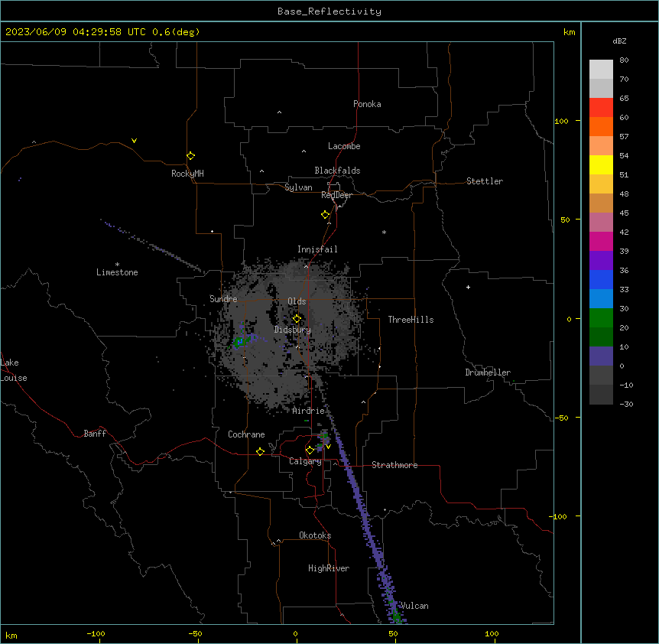This screenshot has height=644, width=659.
Task: Click the Banff label
Action: [x=95, y=434]
